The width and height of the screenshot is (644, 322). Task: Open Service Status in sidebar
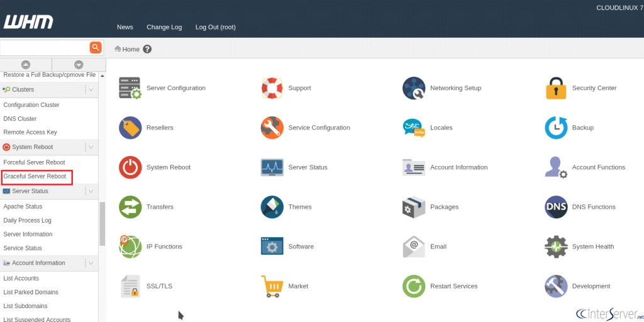pos(23,248)
